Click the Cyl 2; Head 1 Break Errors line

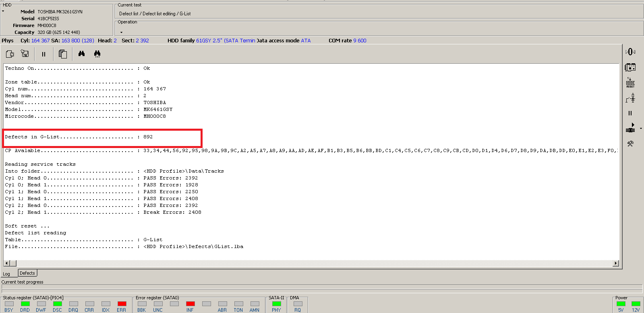click(x=103, y=213)
